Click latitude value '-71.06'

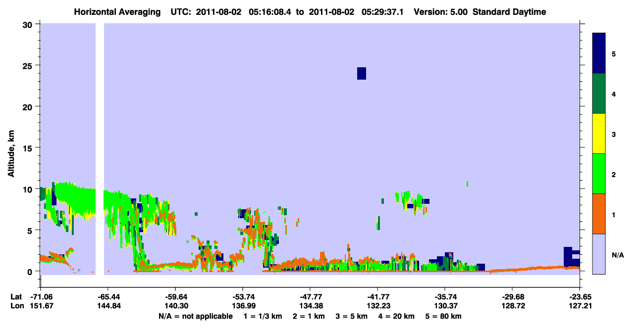click(41, 297)
